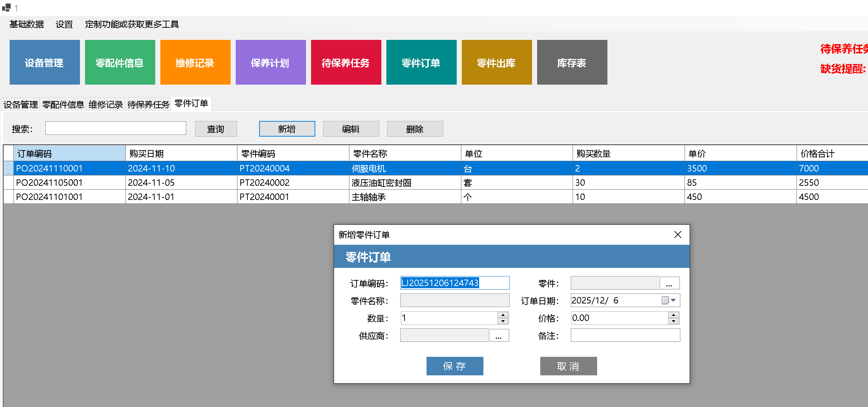Open the 设备管理 blue tile
The height and width of the screenshot is (407, 868).
pyautogui.click(x=44, y=62)
